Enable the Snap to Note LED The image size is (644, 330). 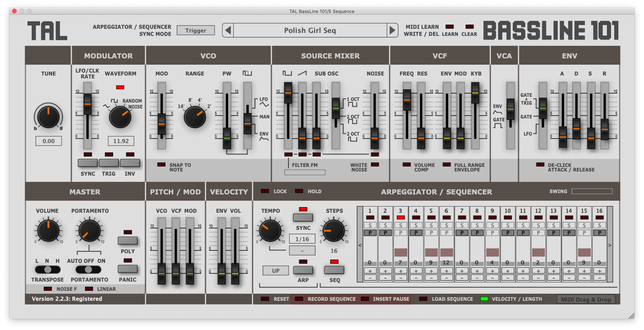(161, 165)
